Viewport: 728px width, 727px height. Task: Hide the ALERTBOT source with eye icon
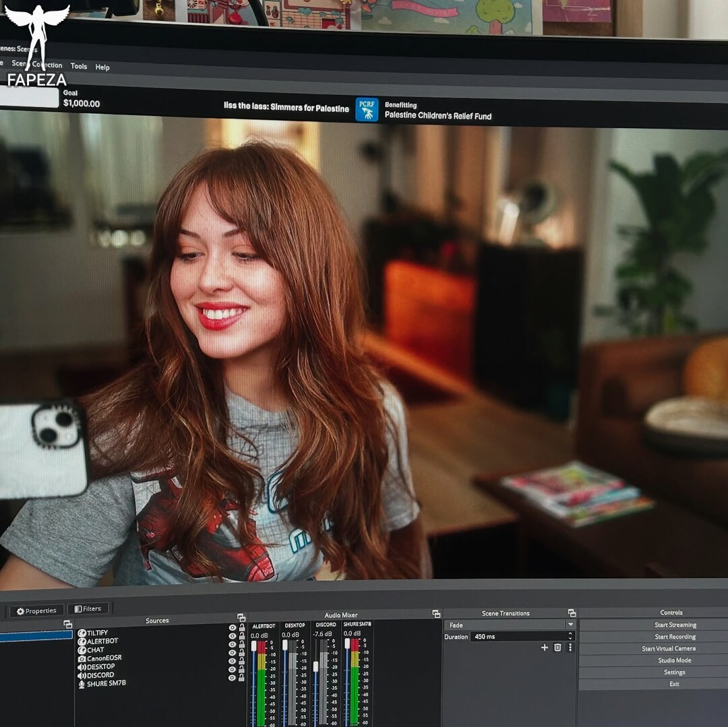(232, 636)
